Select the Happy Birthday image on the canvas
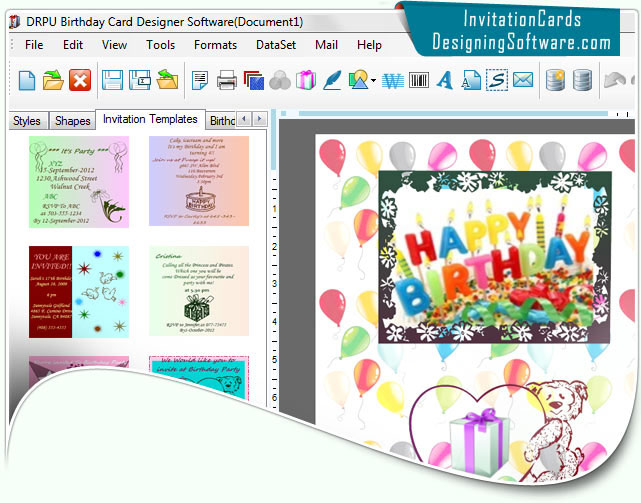This screenshot has width=641, height=503. 494,256
